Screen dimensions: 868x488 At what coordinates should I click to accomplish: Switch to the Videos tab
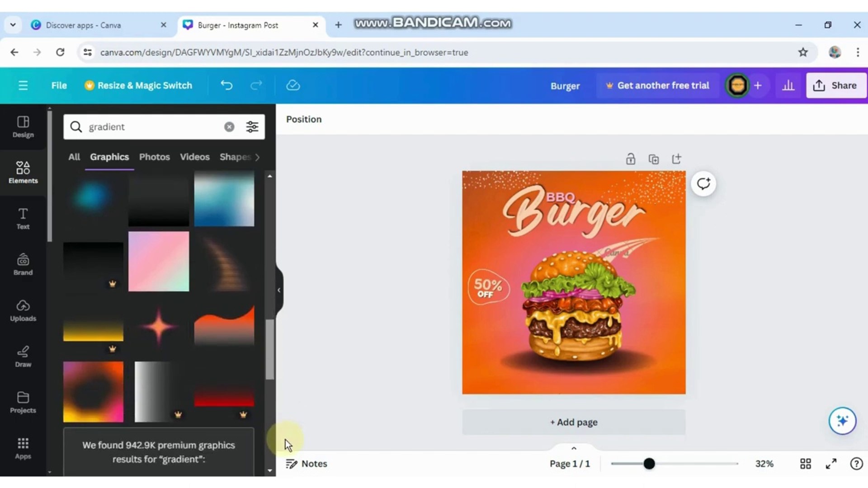(194, 157)
